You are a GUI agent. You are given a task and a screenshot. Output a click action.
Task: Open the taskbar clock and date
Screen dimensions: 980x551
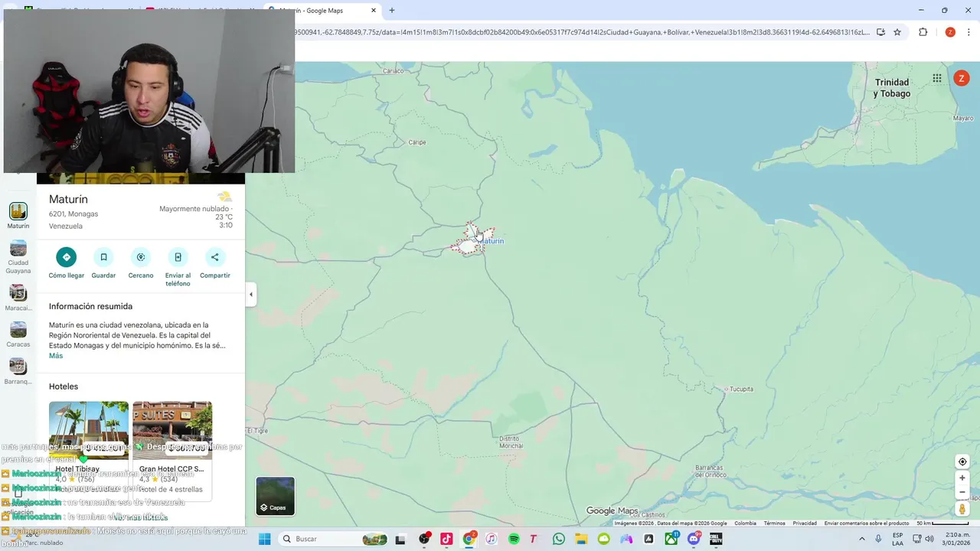click(957, 539)
